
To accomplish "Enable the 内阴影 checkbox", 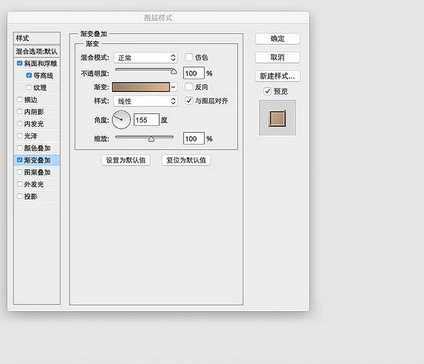I will point(20,112).
